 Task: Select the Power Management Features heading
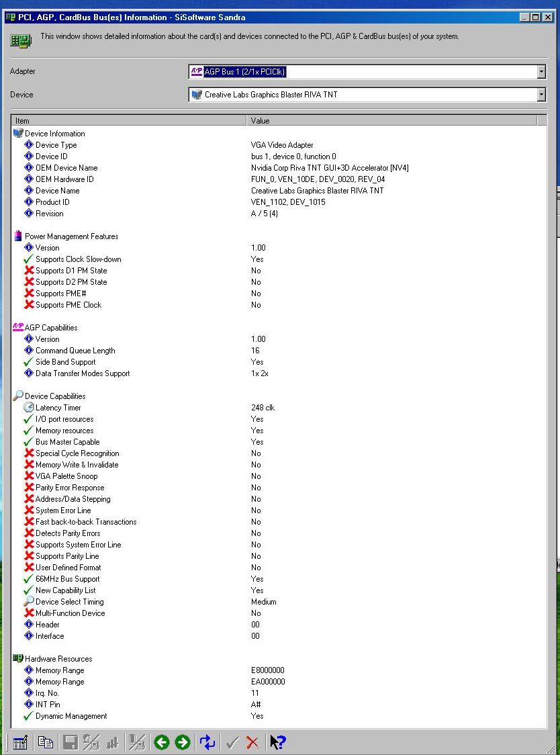[x=71, y=236]
